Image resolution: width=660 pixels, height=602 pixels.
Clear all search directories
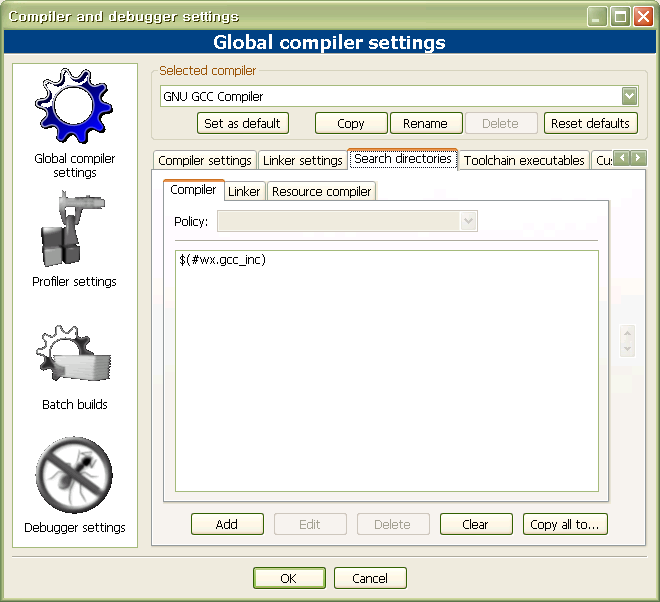tap(476, 524)
